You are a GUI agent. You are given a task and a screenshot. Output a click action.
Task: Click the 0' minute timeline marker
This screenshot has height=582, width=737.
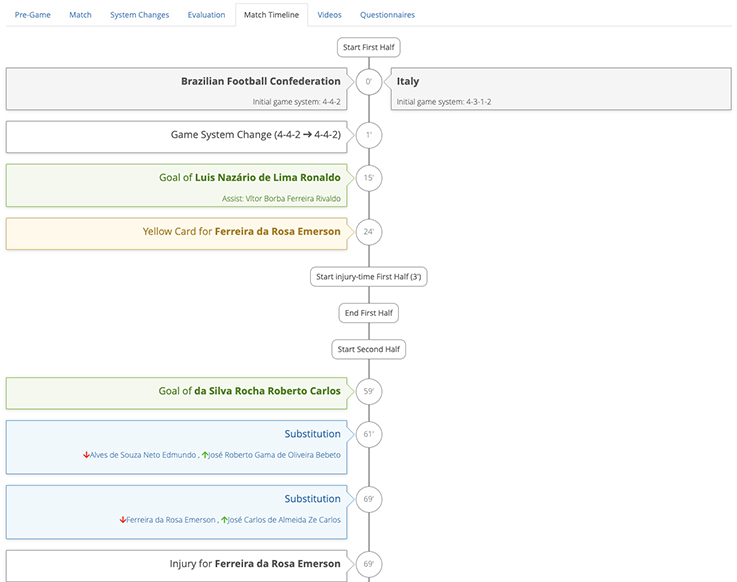368,82
